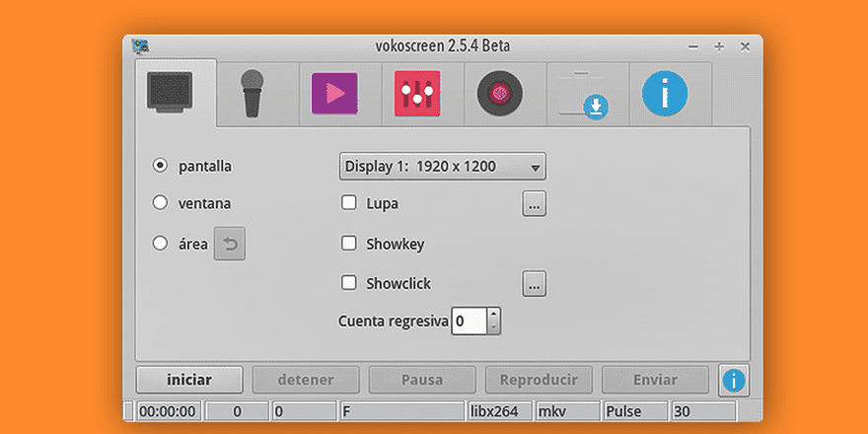Open the blue info tab

pos(670,94)
